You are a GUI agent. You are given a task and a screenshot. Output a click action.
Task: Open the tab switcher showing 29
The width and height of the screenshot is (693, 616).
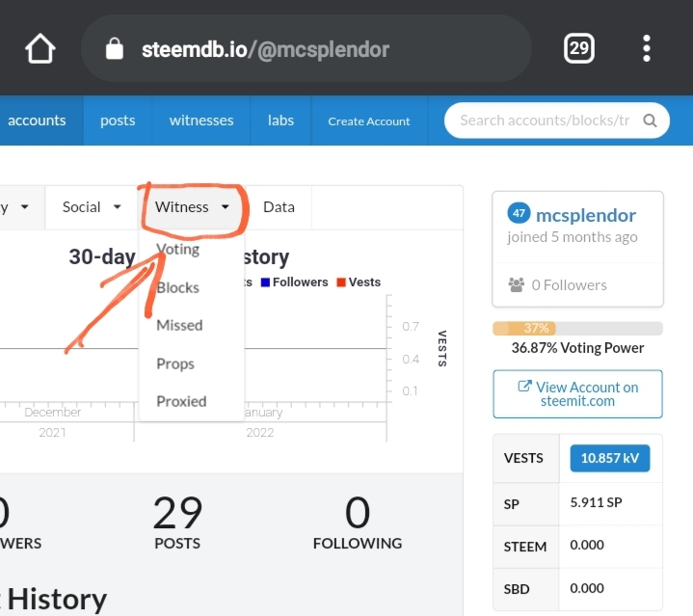pos(579,48)
